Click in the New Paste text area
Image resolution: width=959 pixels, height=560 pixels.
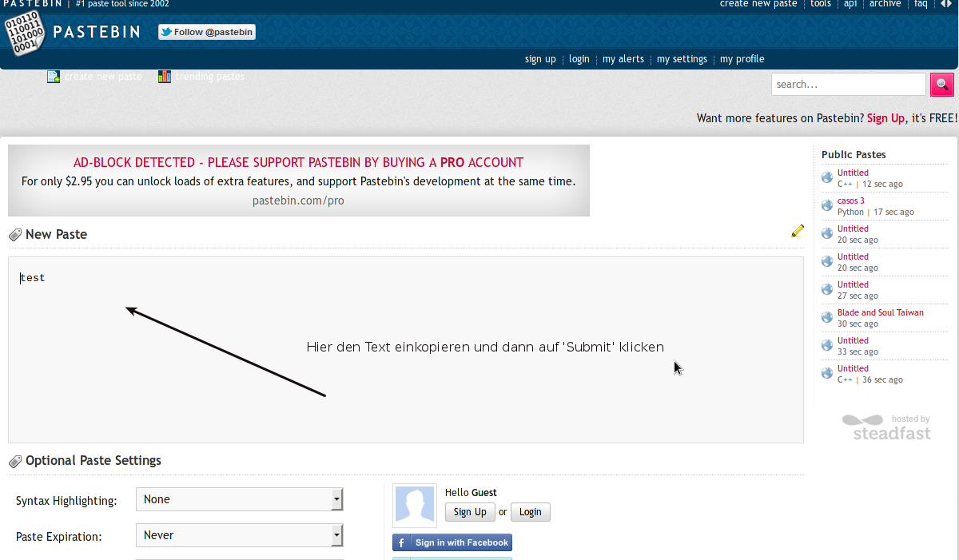tap(406, 350)
